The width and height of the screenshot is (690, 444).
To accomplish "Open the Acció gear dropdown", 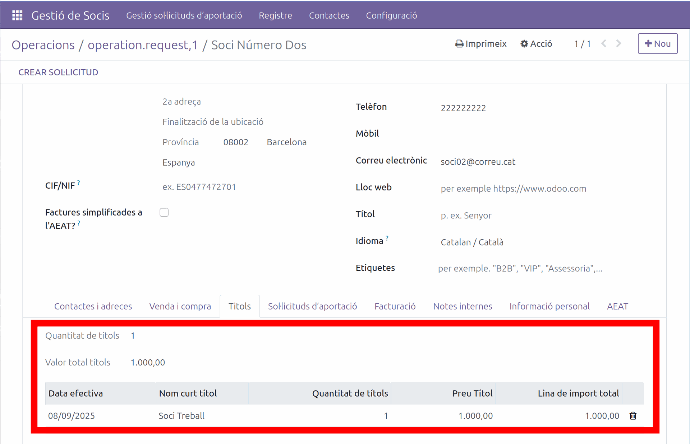I will pos(537,44).
